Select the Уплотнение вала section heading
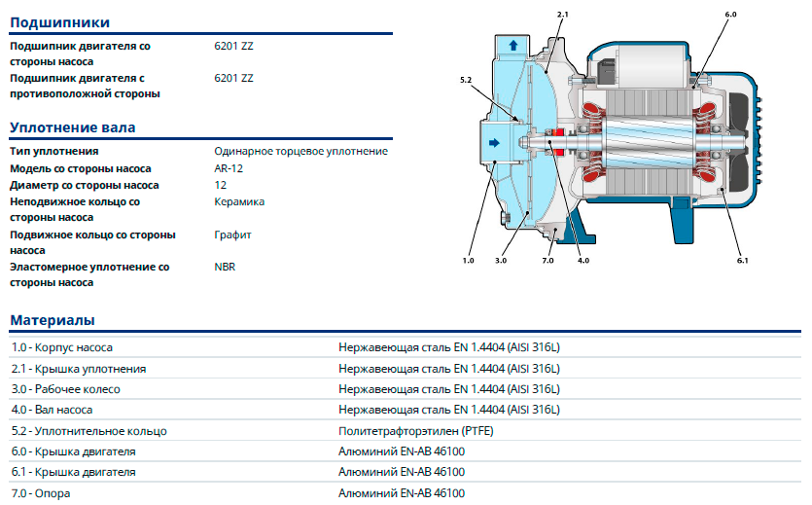 click(73, 127)
